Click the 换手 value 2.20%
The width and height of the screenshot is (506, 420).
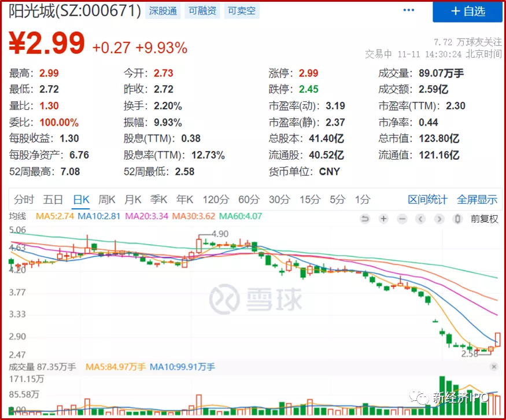[x=168, y=106]
